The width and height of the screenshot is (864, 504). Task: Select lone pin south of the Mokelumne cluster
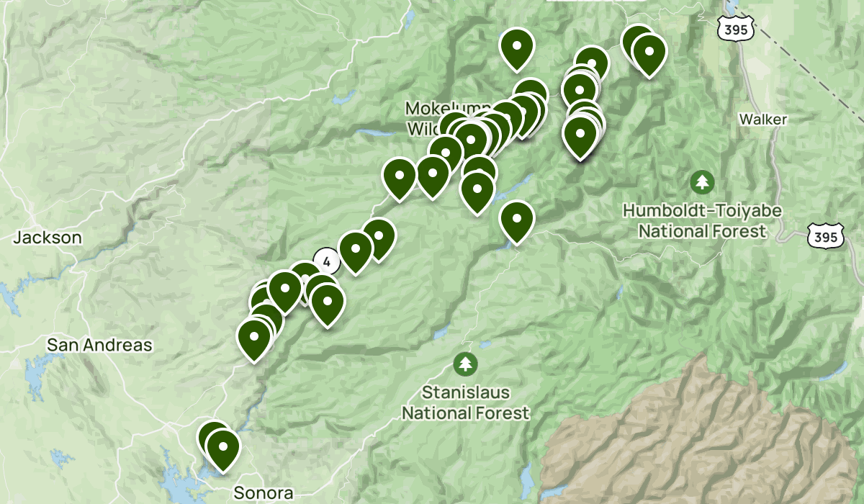[516, 222]
